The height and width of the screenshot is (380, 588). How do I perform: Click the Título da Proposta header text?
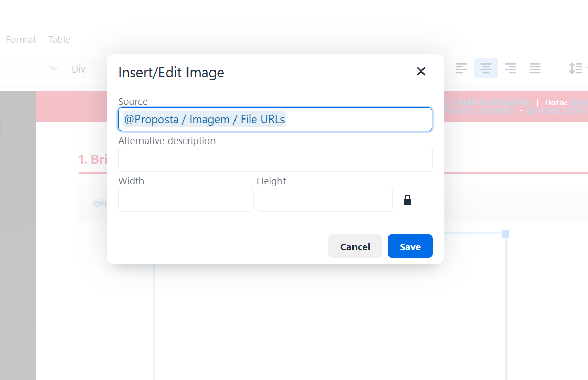pos(491,102)
